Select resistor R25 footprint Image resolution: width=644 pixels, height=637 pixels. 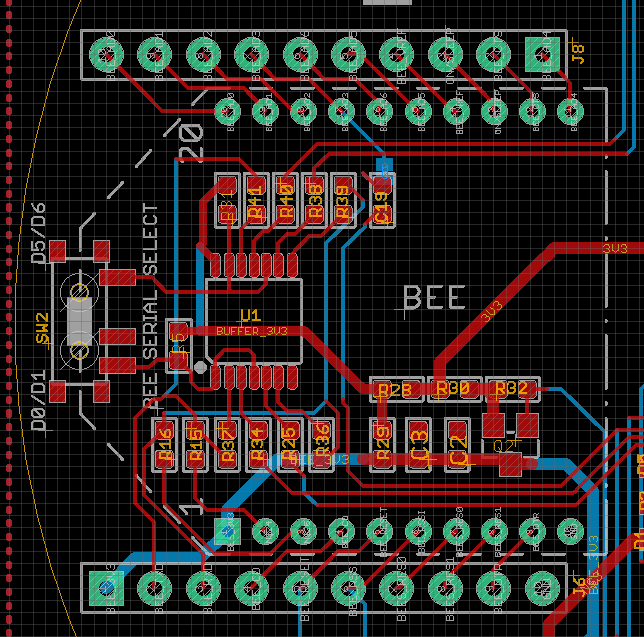click(x=290, y=445)
